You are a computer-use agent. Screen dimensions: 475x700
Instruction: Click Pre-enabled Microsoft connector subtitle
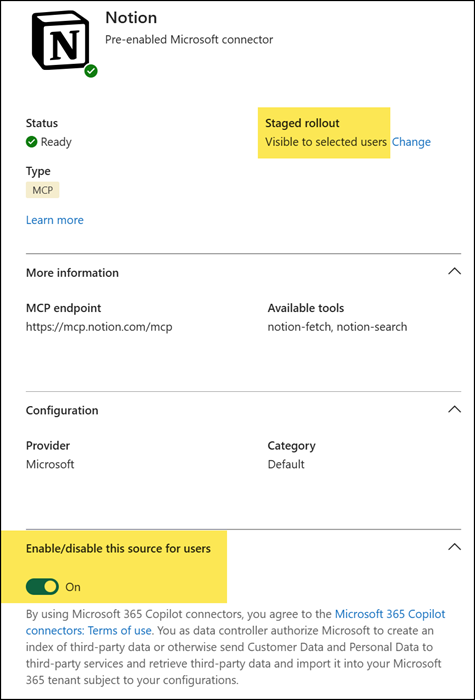(x=189, y=40)
